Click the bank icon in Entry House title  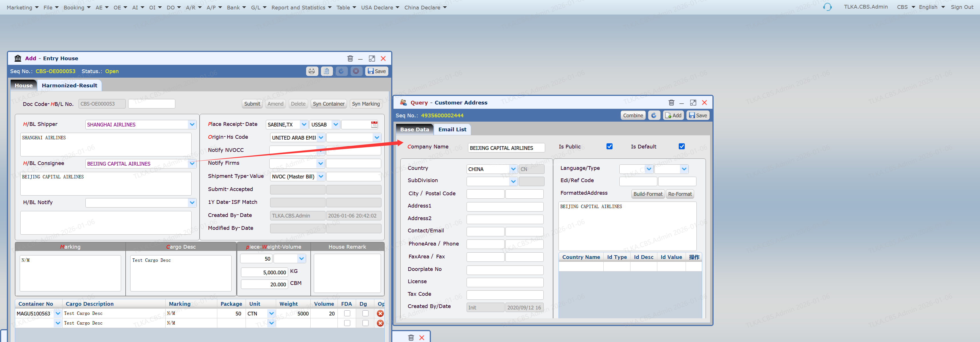18,58
